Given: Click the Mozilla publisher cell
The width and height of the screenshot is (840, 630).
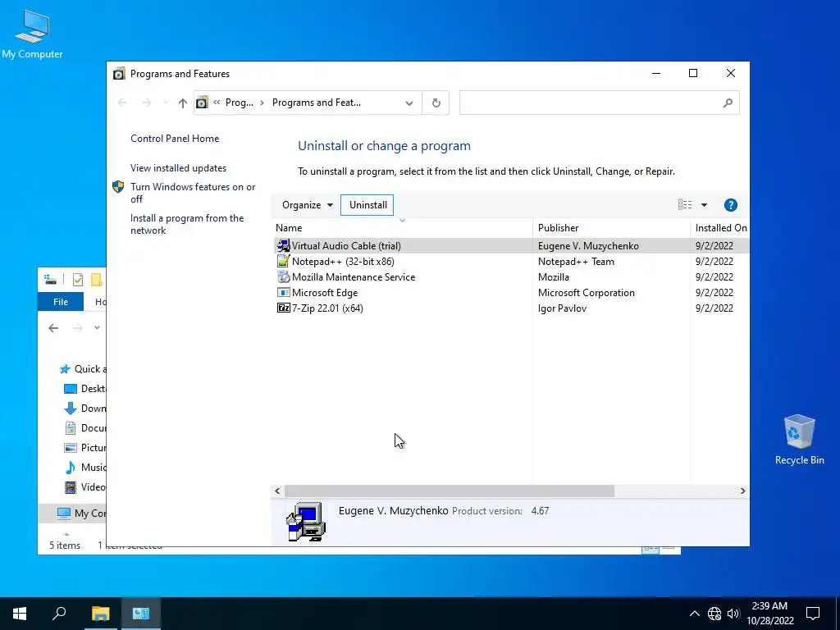Looking at the screenshot, I should (x=554, y=277).
